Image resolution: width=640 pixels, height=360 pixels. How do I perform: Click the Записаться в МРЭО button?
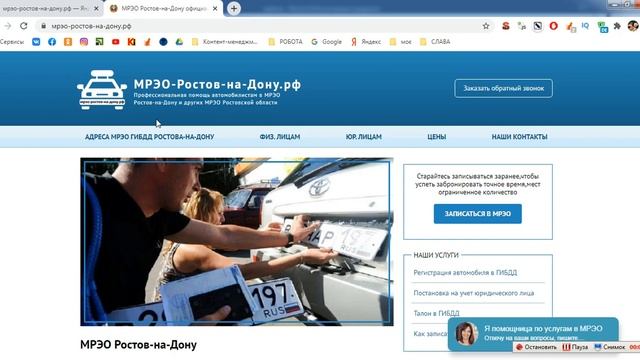click(x=478, y=213)
